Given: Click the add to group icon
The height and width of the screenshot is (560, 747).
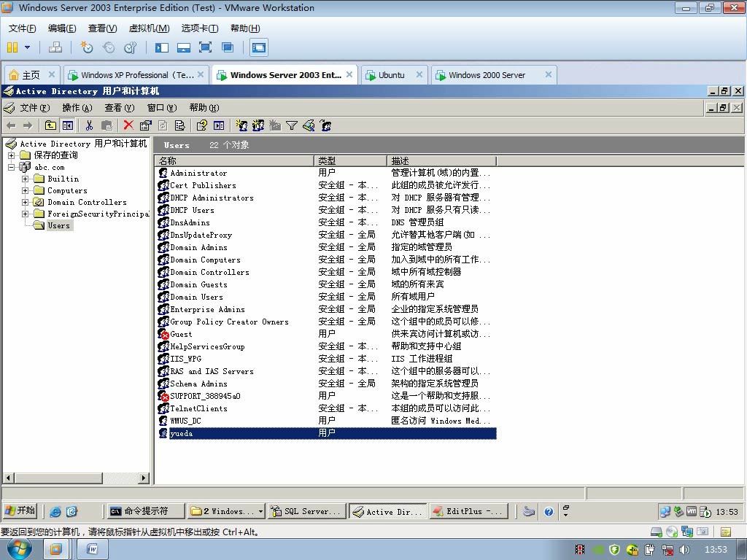Looking at the screenshot, I should (x=326, y=125).
